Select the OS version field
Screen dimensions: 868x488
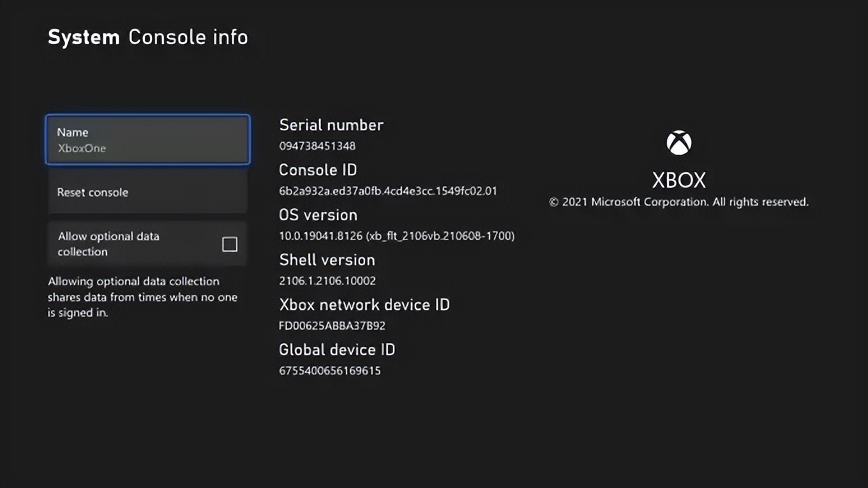click(x=396, y=236)
